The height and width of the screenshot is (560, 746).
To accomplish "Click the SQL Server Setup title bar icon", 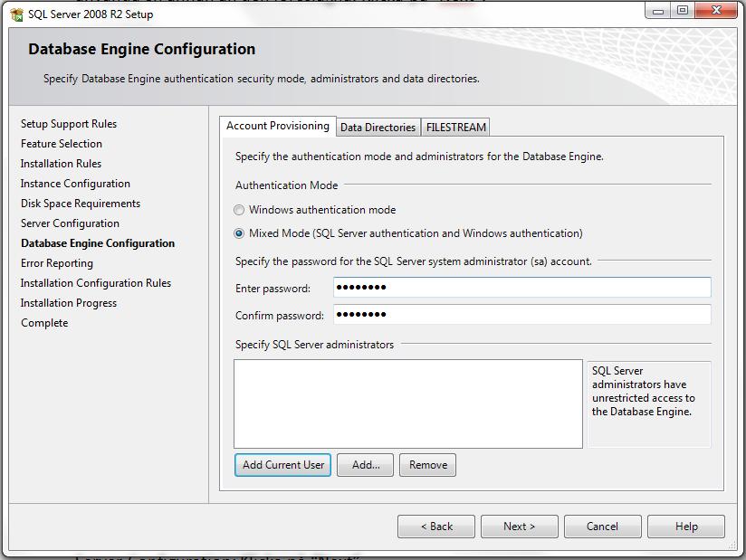I will click(x=16, y=14).
